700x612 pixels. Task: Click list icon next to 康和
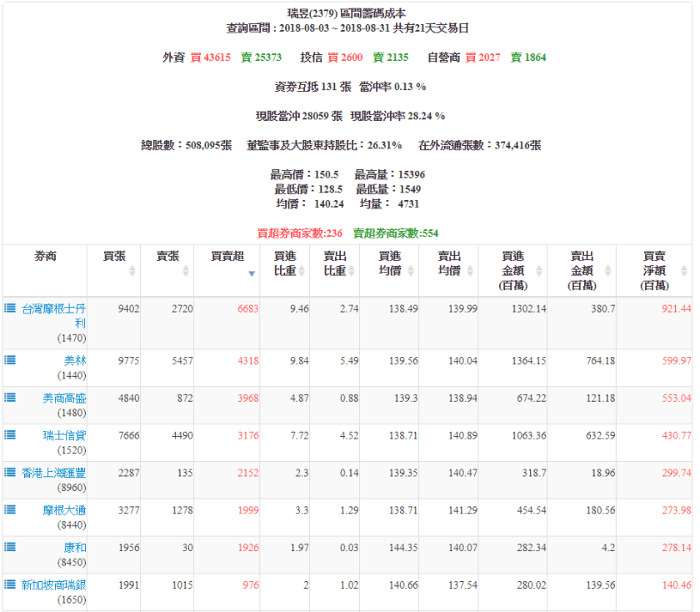tap(10, 547)
